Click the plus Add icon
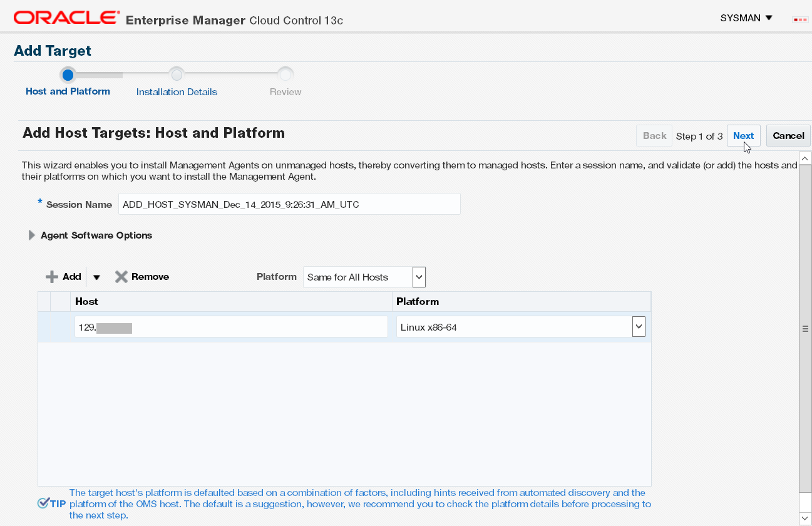The image size is (812, 526). click(52, 277)
